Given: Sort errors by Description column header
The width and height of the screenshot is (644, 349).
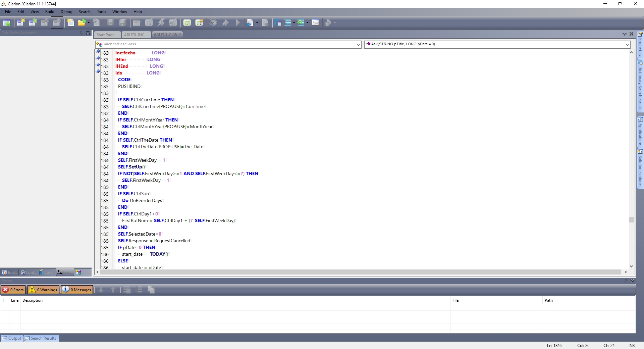Looking at the screenshot, I should point(33,300).
